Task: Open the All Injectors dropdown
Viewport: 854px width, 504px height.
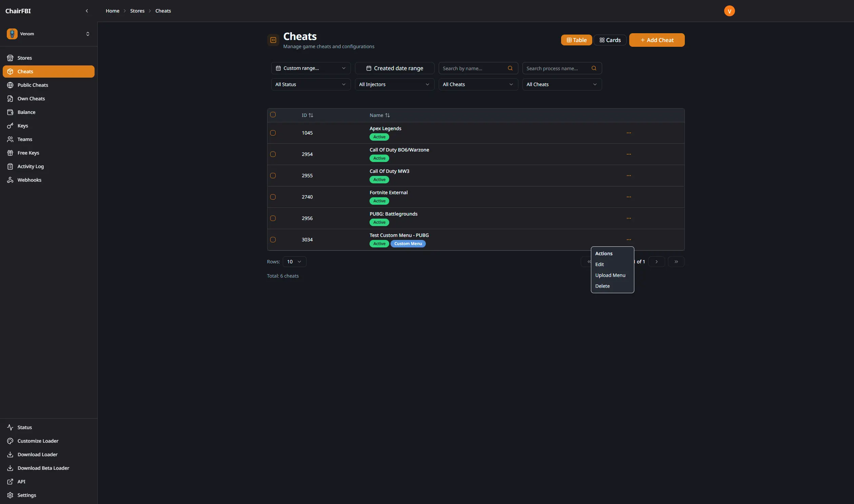Action: click(394, 84)
